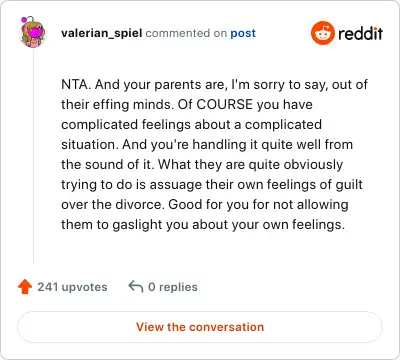
Task: Open the valerian_spiel username link
Action: (102, 33)
